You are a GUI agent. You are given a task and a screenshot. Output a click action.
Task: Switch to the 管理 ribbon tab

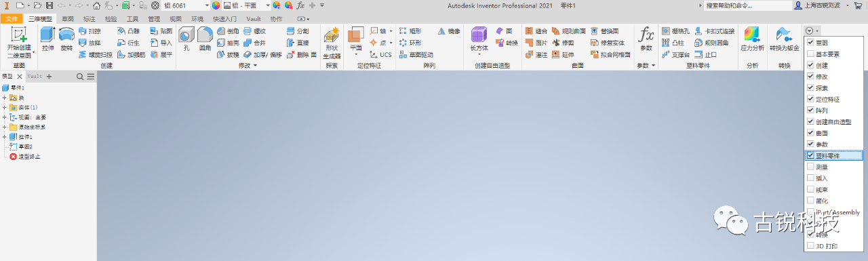click(x=154, y=19)
